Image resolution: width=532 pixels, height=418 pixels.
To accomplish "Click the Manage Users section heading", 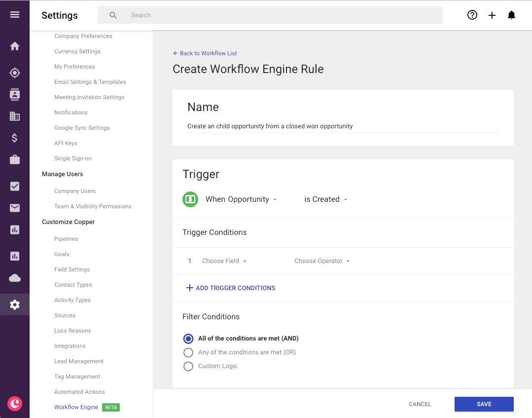I will click(63, 174).
